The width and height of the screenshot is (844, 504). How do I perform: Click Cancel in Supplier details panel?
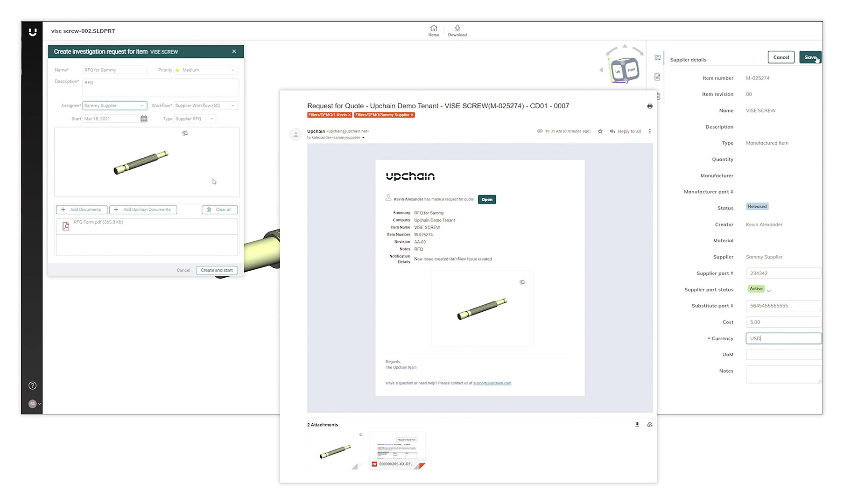[x=781, y=57]
